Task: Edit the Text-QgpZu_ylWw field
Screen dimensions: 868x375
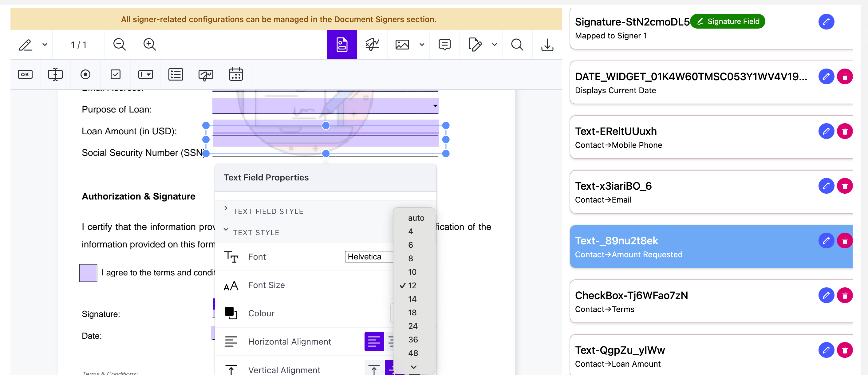Action: (826, 350)
